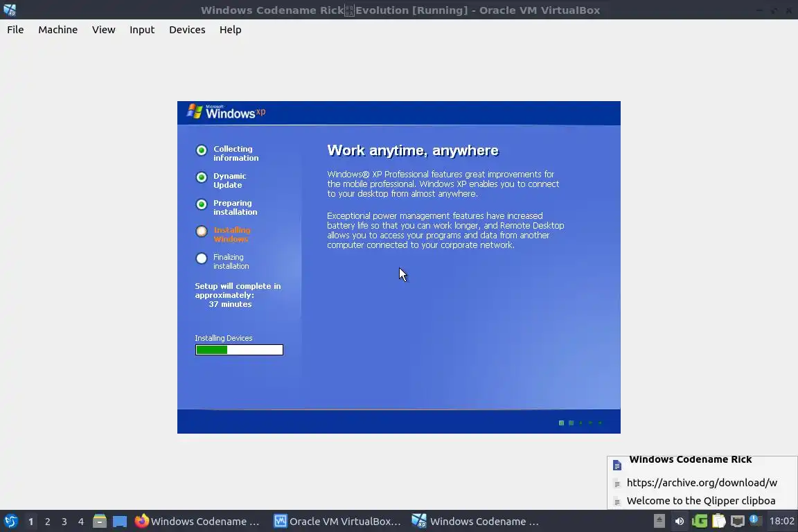Viewport: 798px width, 532px height.
Task: Switch to Oracle VM VirtualBox Manager window
Action: coord(337,522)
